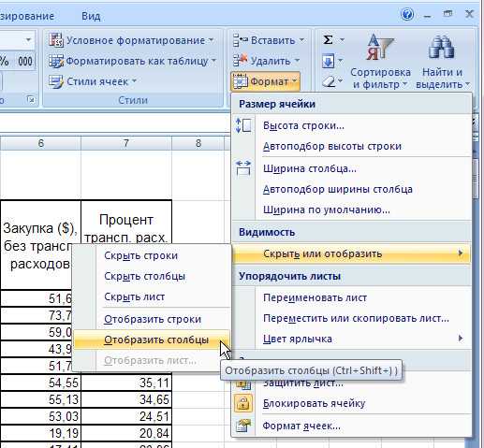Open the number group dialog launcher
The height and width of the screenshot is (448, 484).
(x=31, y=100)
